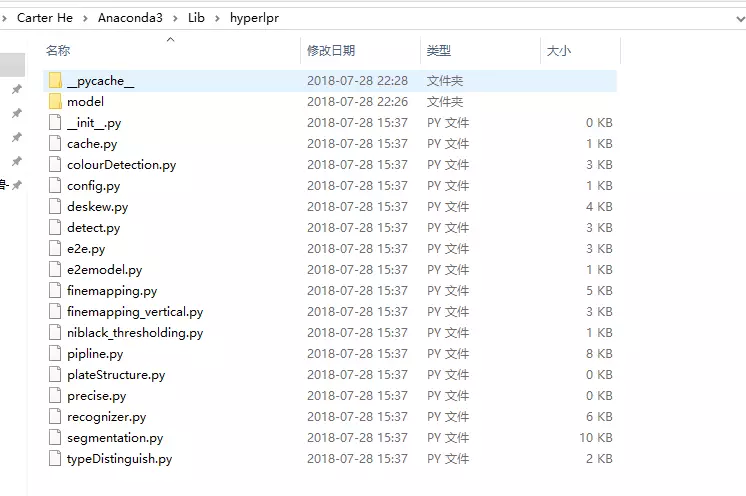
Task: Expand the chevron before Carter He
Action: coord(4,18)
